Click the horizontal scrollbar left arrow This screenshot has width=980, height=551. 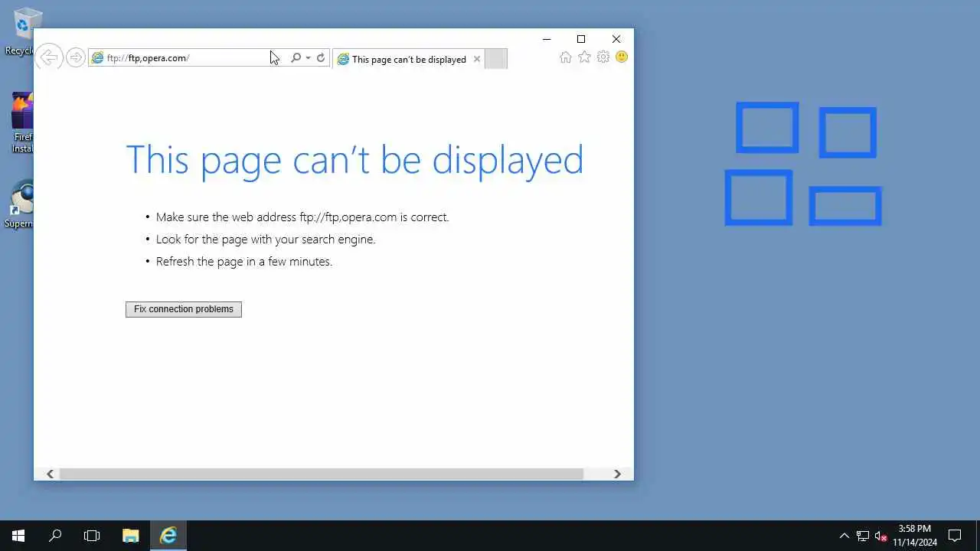(x=50, y=474)
